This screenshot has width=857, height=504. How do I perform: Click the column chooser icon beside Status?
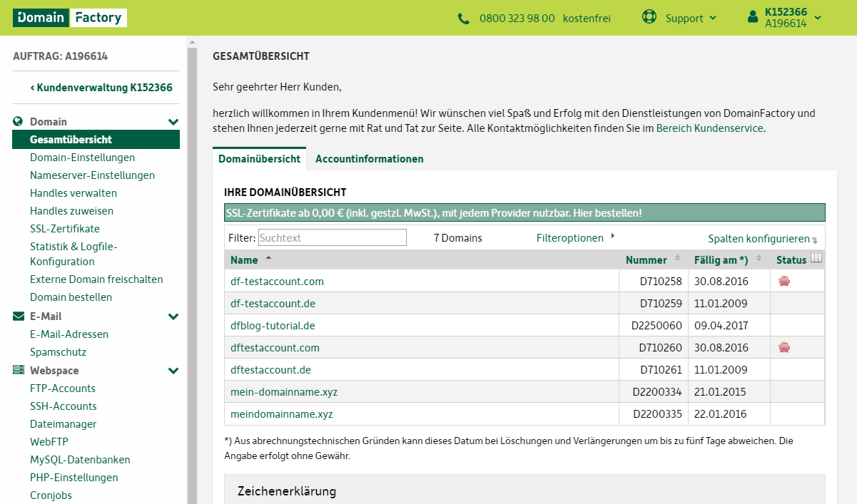point(817,258)
